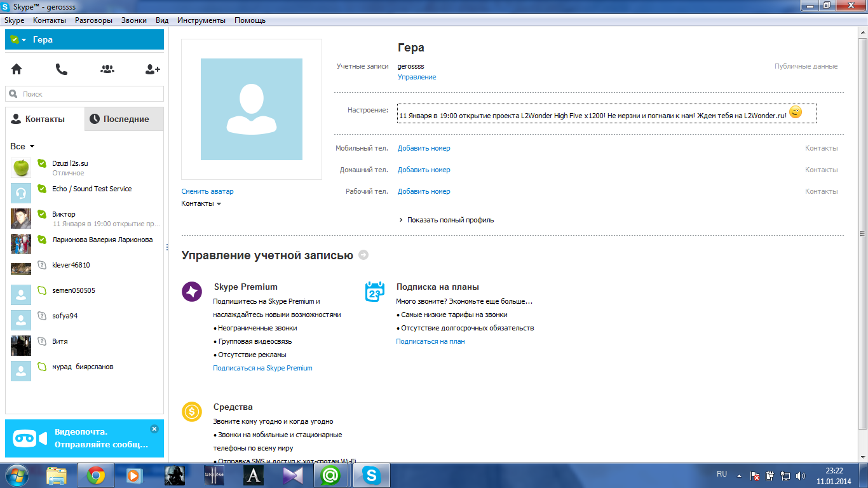868x488 pixels.
Task: Click Подписаться на Skype Premium link
Action: [262, 368]
